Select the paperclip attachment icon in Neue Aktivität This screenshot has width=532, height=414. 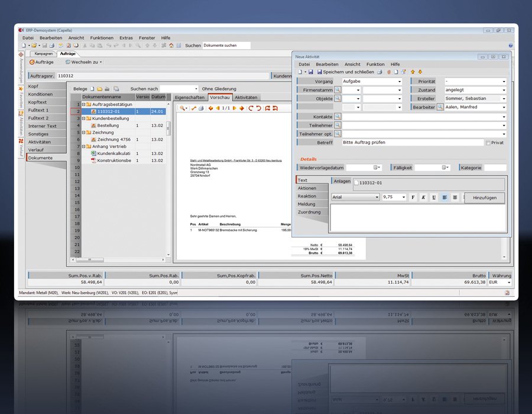(x=388, y=73)
